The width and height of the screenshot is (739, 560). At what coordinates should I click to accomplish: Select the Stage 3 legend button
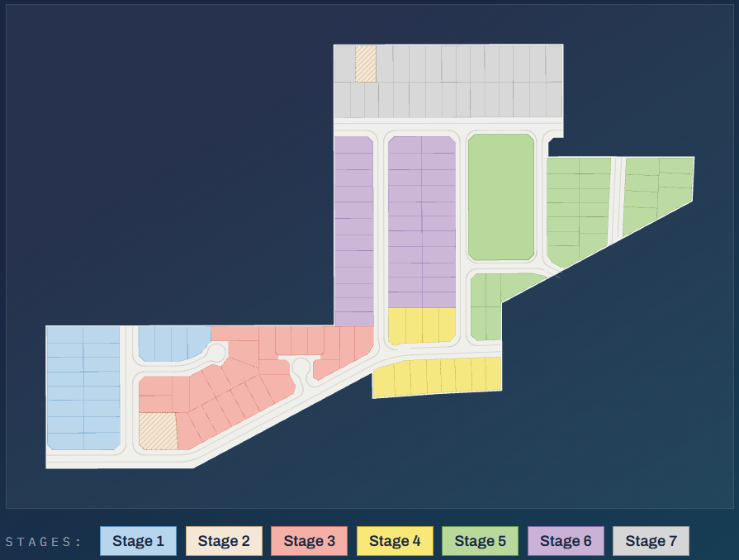[309, 541]
